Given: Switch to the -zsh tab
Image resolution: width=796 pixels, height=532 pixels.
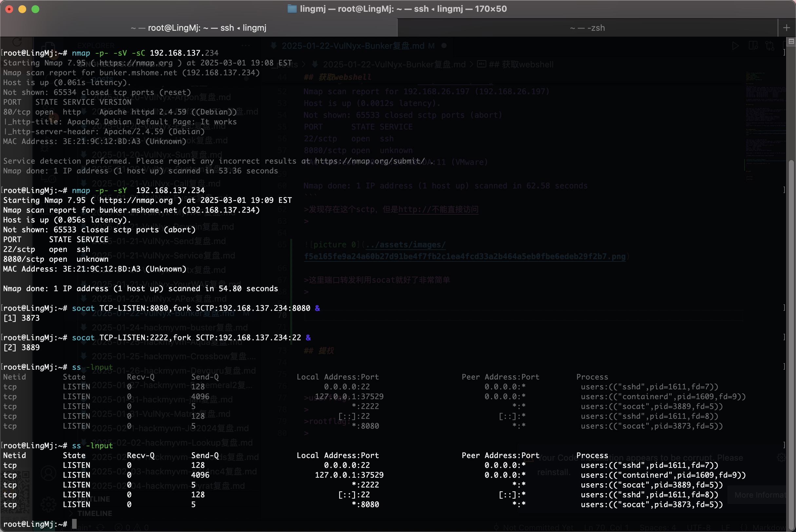Looking at the screenshot, I should click(x=587, y=28).
